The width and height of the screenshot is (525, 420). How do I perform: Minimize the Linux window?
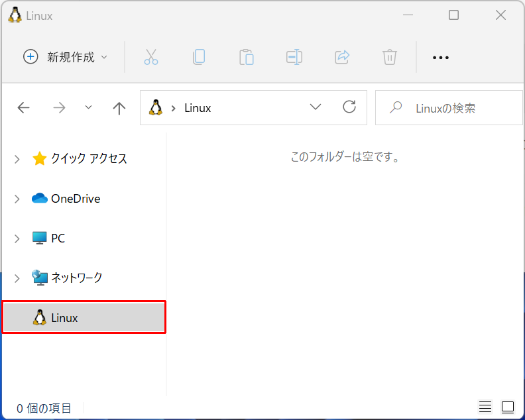[408, 15]
